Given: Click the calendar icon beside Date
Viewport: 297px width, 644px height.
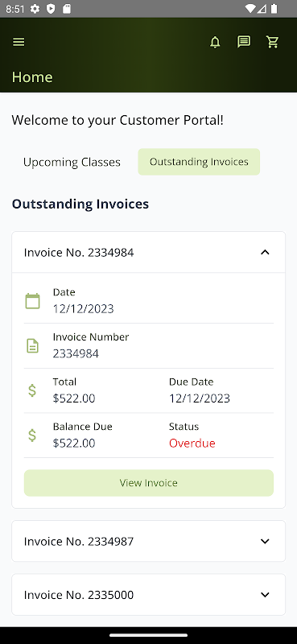Looking at the screenshot, I should (32, 301).
